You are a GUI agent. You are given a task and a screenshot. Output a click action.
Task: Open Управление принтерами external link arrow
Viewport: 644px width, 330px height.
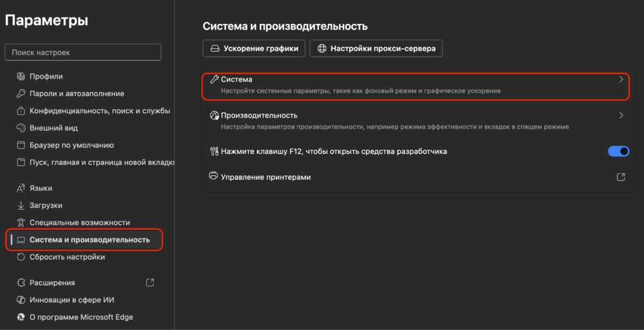click(x=621, y=177)
